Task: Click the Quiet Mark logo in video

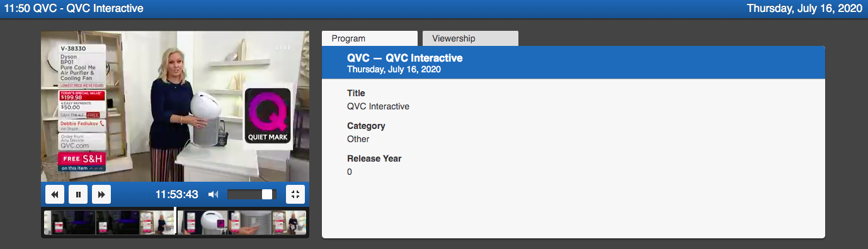Action: (x=267, y=116)
